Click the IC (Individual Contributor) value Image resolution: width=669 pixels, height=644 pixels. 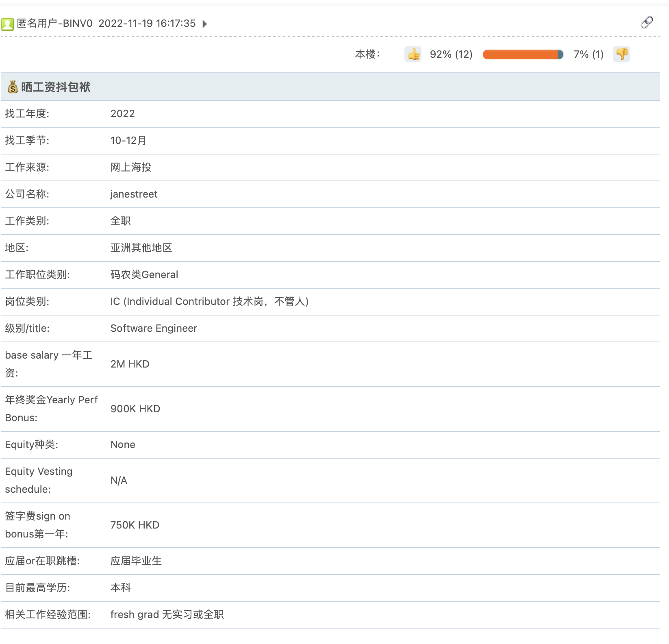209,301
